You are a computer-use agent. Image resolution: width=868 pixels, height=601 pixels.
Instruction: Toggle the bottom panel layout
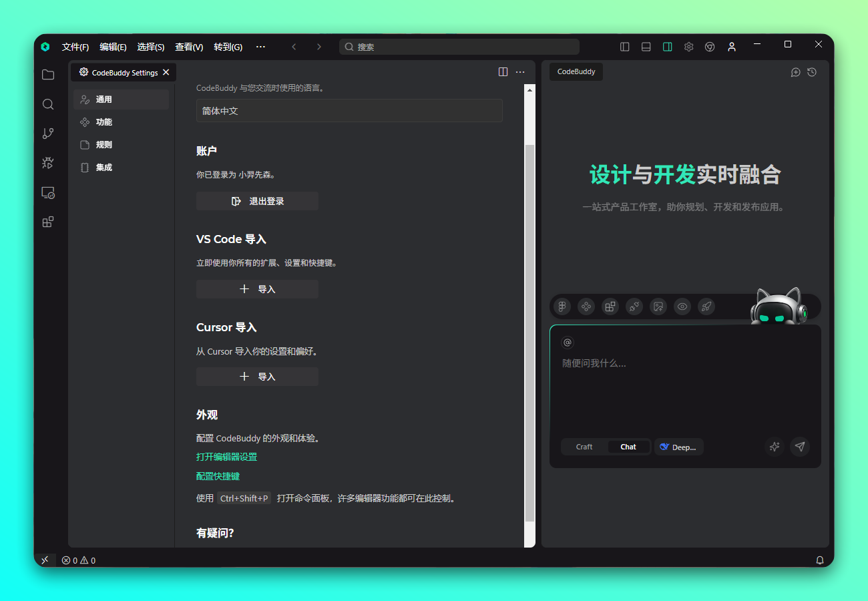646,47
